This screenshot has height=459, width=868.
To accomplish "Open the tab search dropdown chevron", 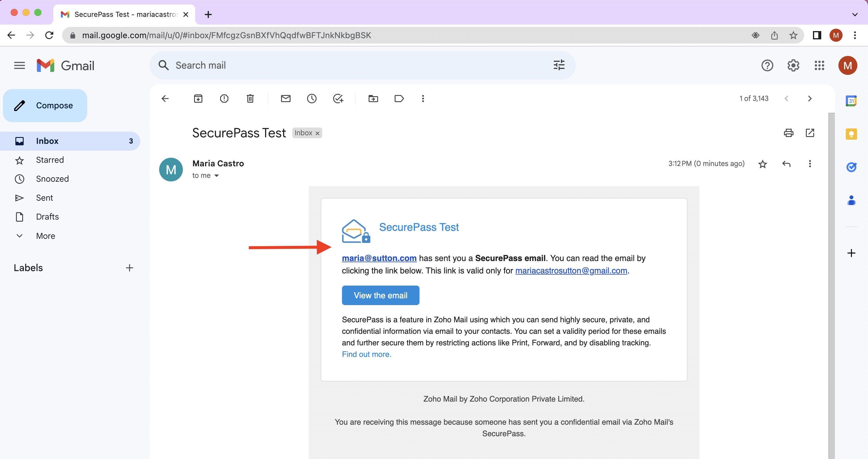I will pos(854,15).
